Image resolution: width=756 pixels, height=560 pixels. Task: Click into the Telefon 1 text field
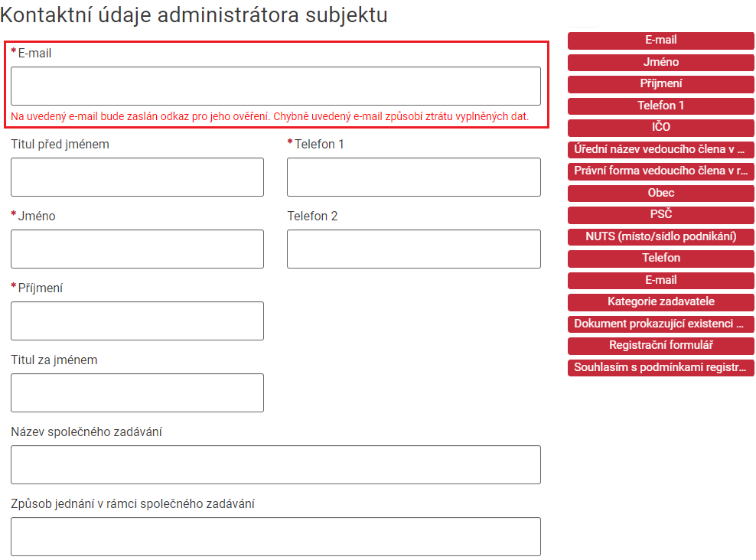pyautogui.click(x=413, y=177)
